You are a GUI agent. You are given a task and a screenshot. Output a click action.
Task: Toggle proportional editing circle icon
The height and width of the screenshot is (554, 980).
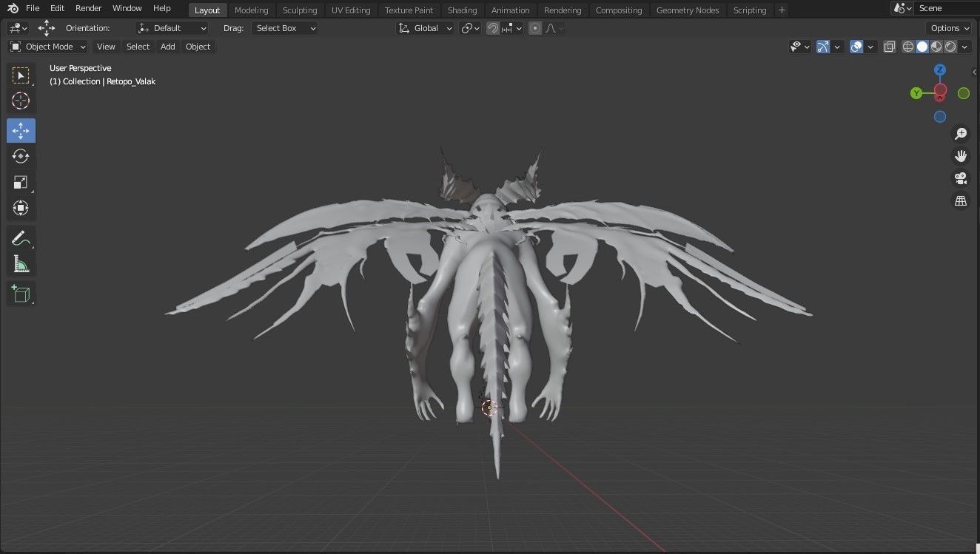tap(535, 28)
